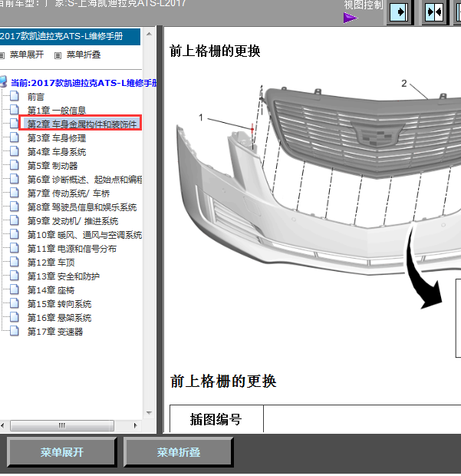Click the 当前:2017款凯迪拉克ATS-L维修手册 root node
This screenshot has width=461, height=476.
click(84, 83)
